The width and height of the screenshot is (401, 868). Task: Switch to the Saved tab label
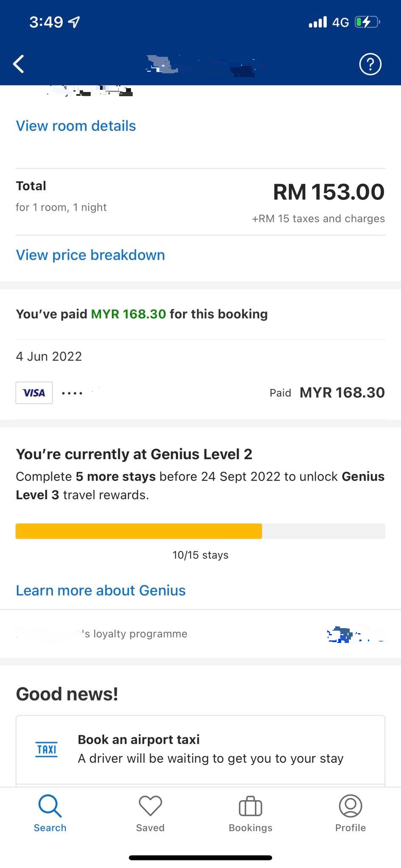(150, 828)
